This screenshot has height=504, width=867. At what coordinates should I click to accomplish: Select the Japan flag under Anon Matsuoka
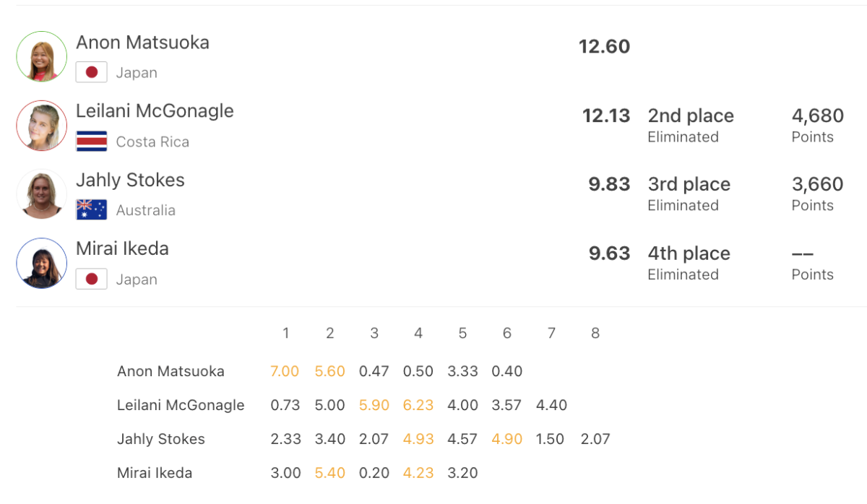pyautogui.click(x=92, y=72)
